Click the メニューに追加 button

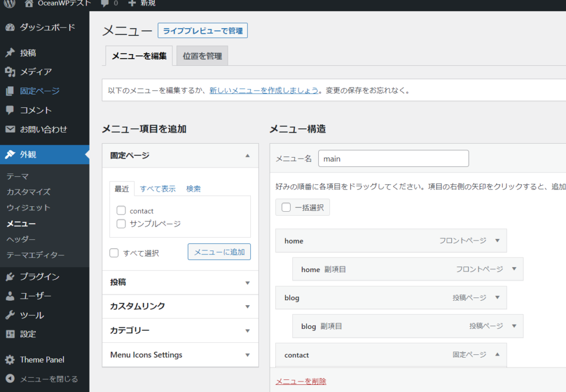(219, 252)
